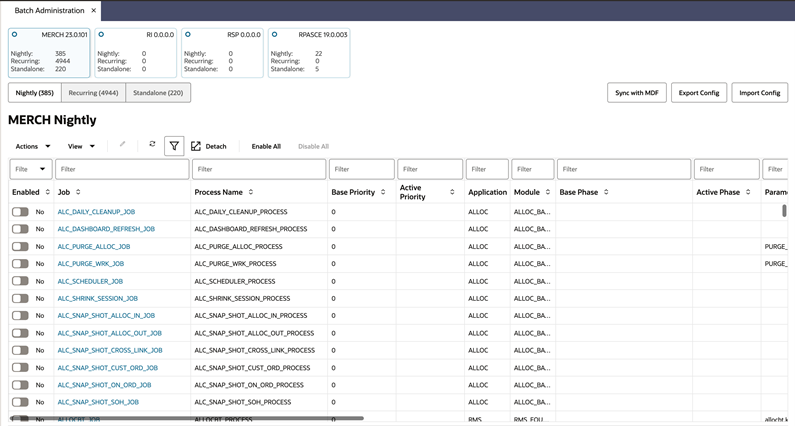This screenshot has height=426, width=795.
Task: Sort by Active Priority column arrows
Action: [452, 192]
